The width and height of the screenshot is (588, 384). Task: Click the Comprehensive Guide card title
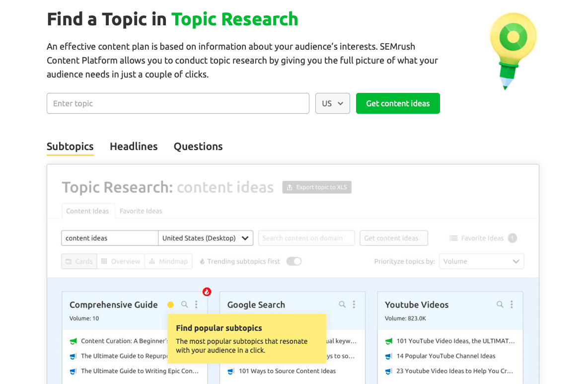click(x=114, y=305)
